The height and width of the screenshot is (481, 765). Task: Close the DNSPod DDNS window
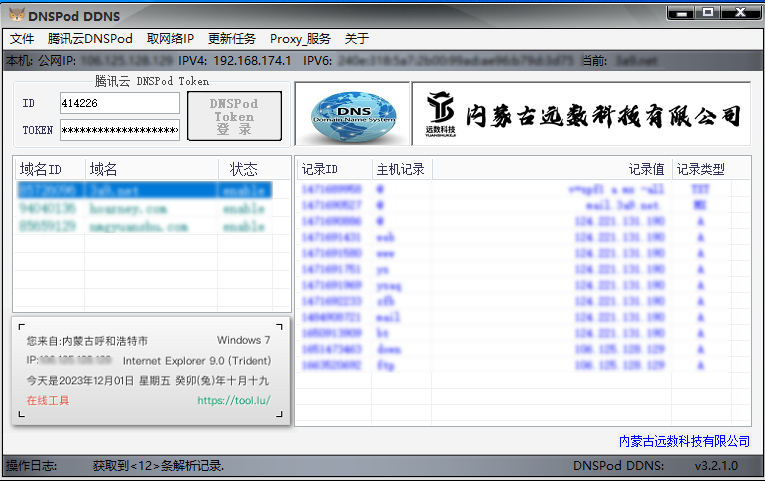pos(740,13)
